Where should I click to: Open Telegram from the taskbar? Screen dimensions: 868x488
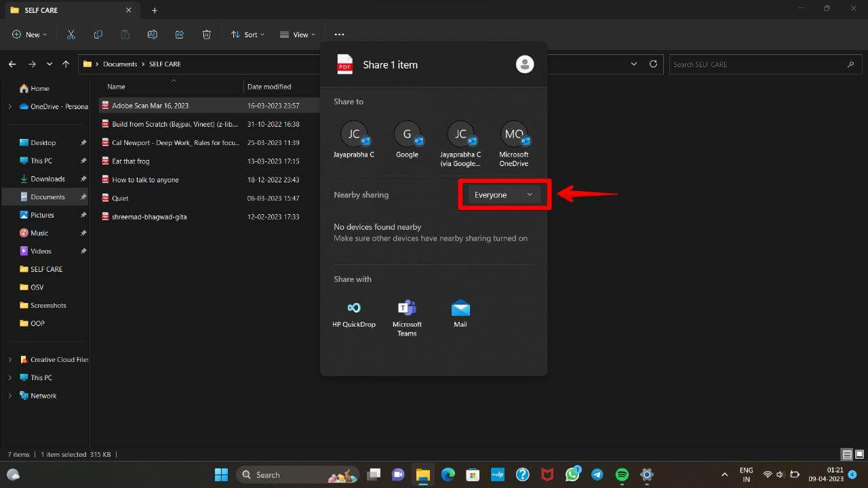597,474
